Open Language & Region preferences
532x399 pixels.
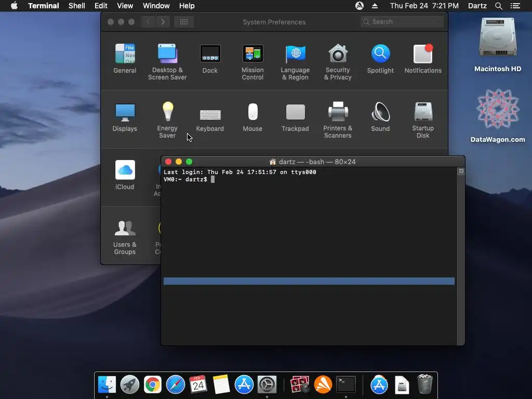click(x=295, y=62)
